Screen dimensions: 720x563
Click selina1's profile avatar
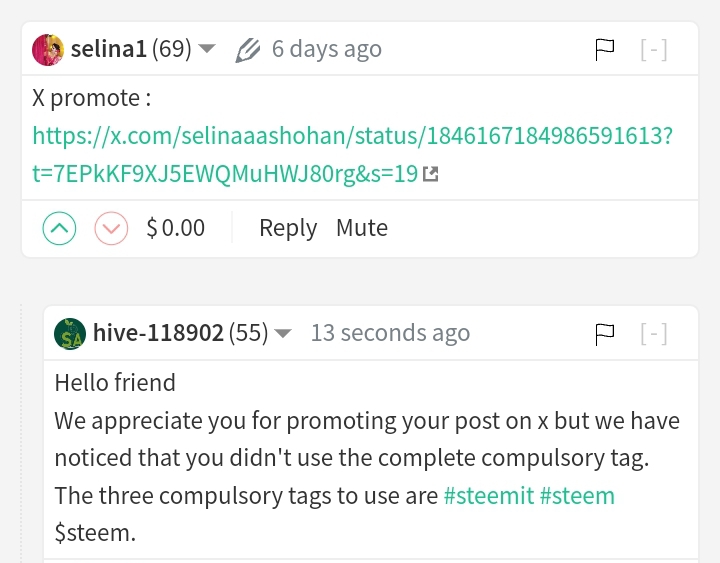pyautogui.click(x=48, y=50)
